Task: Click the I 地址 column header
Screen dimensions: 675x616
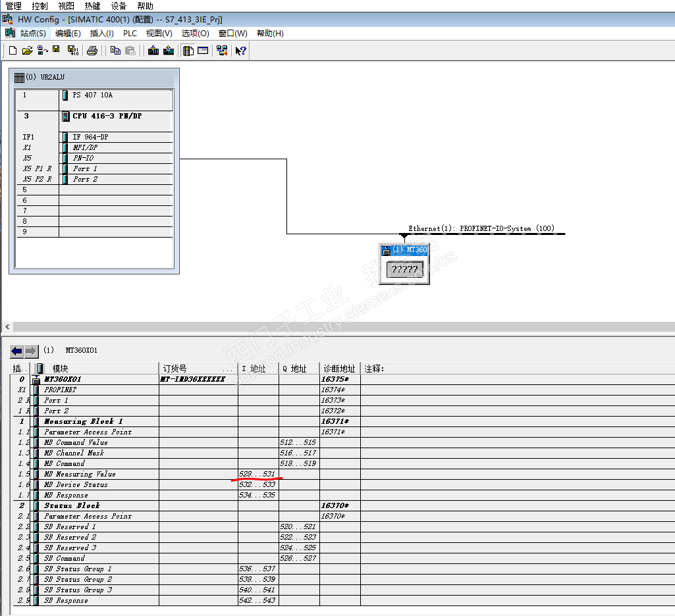Action: coord(258,369)
